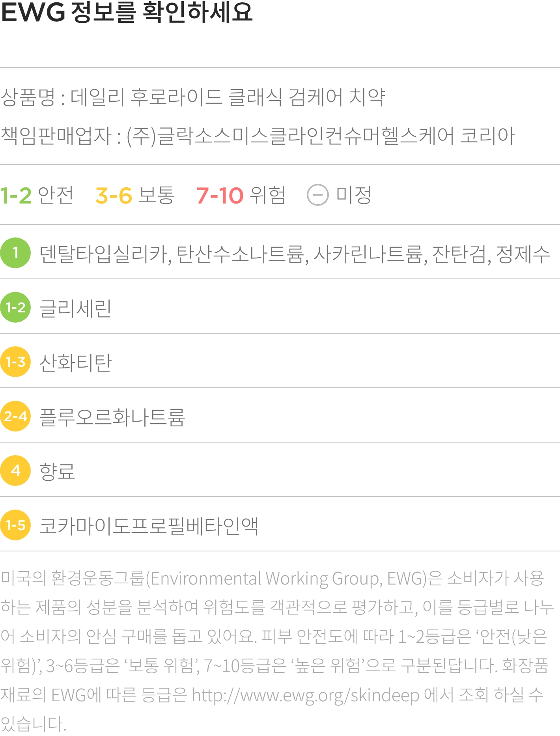Viewport: 560px width, 736px height.
Task: Click the EWG 정보를 확인하세요 heading
Action: (x=127, y=12)
